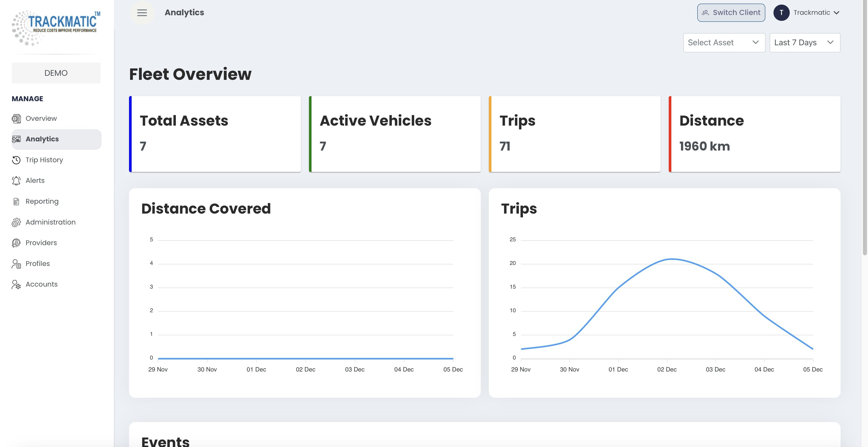Open Reporting from the document icon
868x447 pixels.
tap(16, 202)
